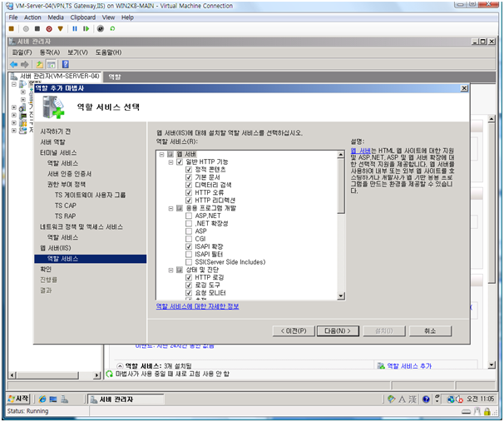The height and width of the screenshot is (422, 504).
Task: Click the green Reset VM play icon
Action: (x=86, y=29)
